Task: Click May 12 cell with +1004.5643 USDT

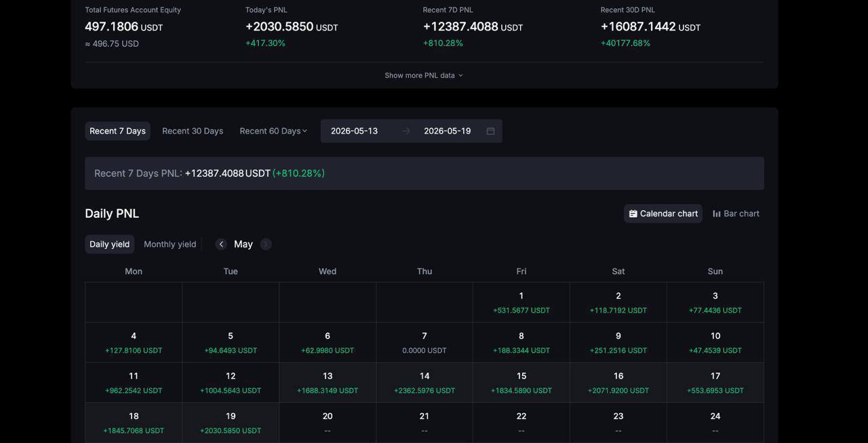Action: (x=231, y=383)
